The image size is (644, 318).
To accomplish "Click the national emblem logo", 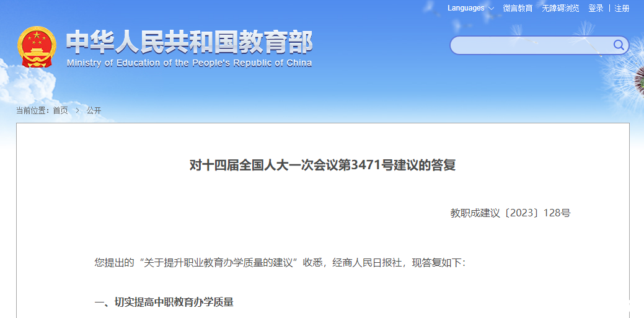I will [37, 47].
